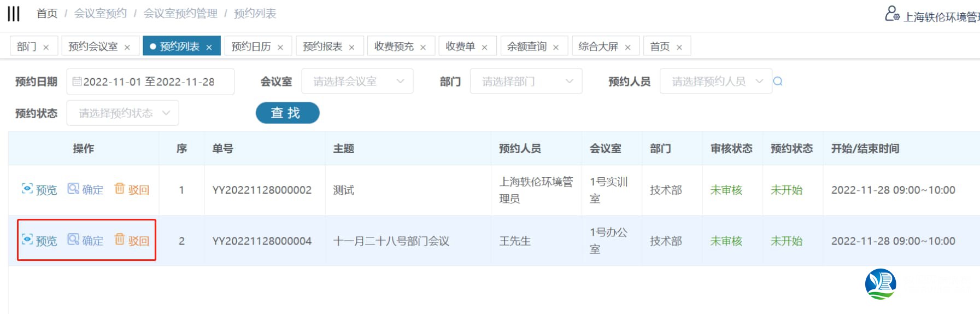
Task: Preview the 十一月二十八号部门会议 booking
Action: pos(39,241)
